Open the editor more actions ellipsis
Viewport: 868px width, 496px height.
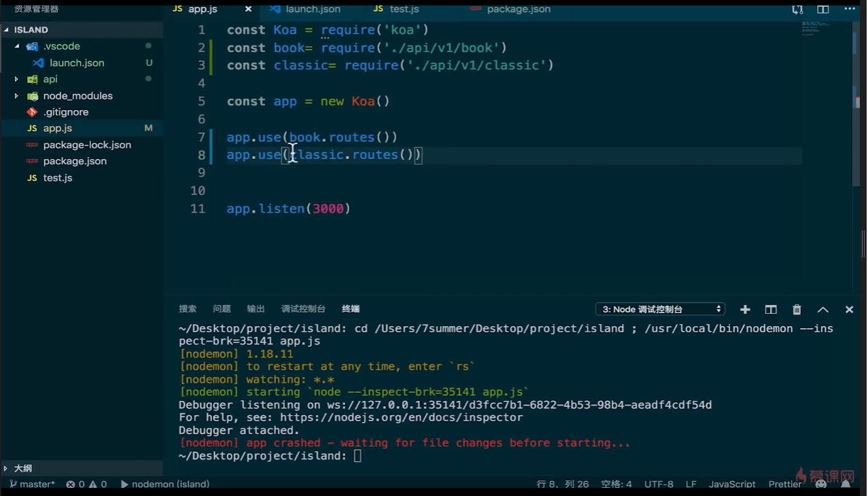click(850, 10)
